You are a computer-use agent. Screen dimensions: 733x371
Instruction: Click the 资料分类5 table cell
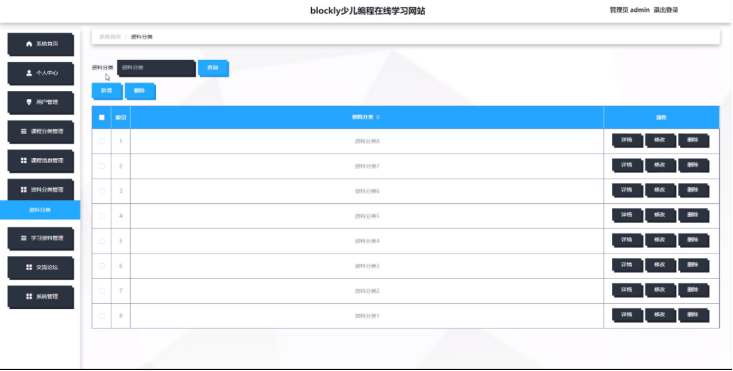point(367,216)
